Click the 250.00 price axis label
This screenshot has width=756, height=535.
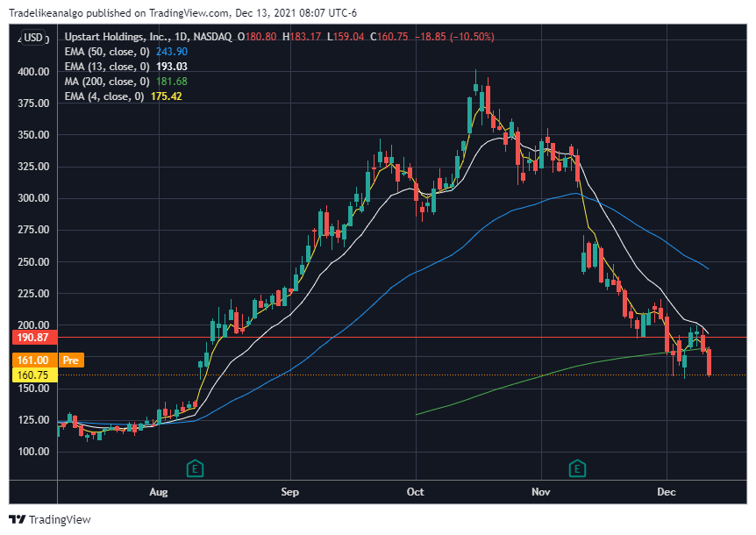(33, 262)
